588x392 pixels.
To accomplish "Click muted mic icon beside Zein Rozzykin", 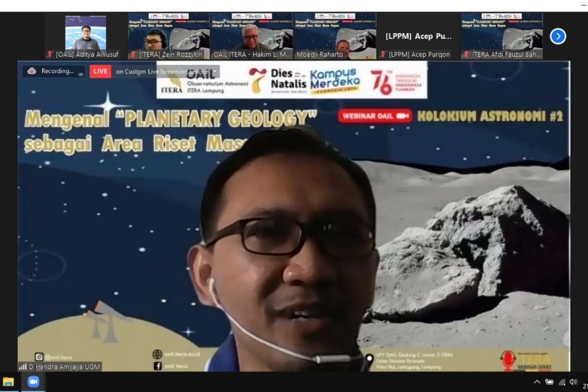I will [133, 54].
